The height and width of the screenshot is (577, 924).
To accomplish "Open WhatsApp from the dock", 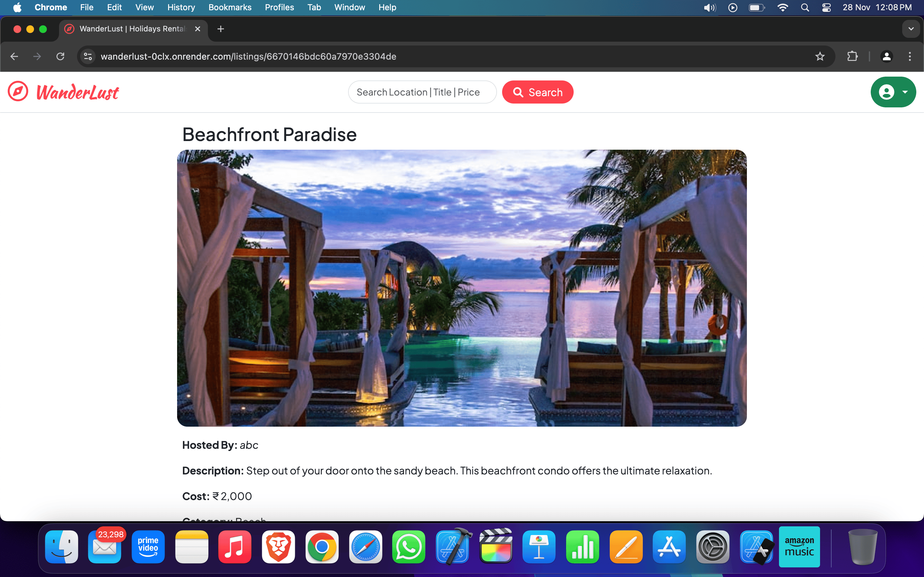I will click(x=408, y=547).
